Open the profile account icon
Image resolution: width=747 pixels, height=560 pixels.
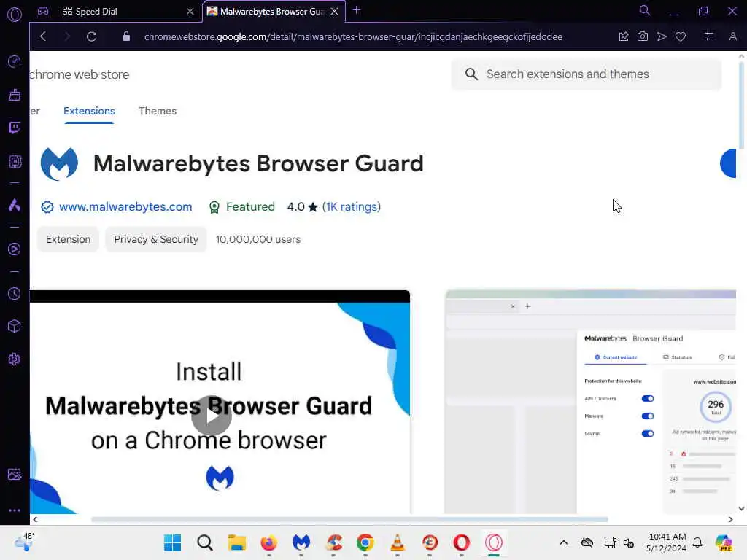tap(732, 36)
